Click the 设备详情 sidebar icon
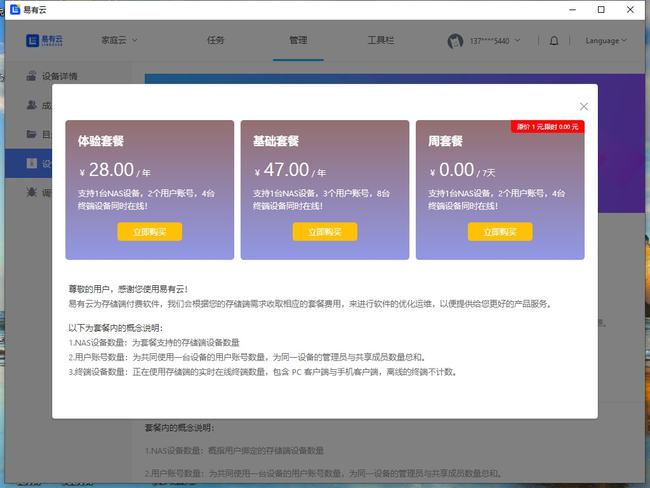650x488 pixels. tap(31, 76)
